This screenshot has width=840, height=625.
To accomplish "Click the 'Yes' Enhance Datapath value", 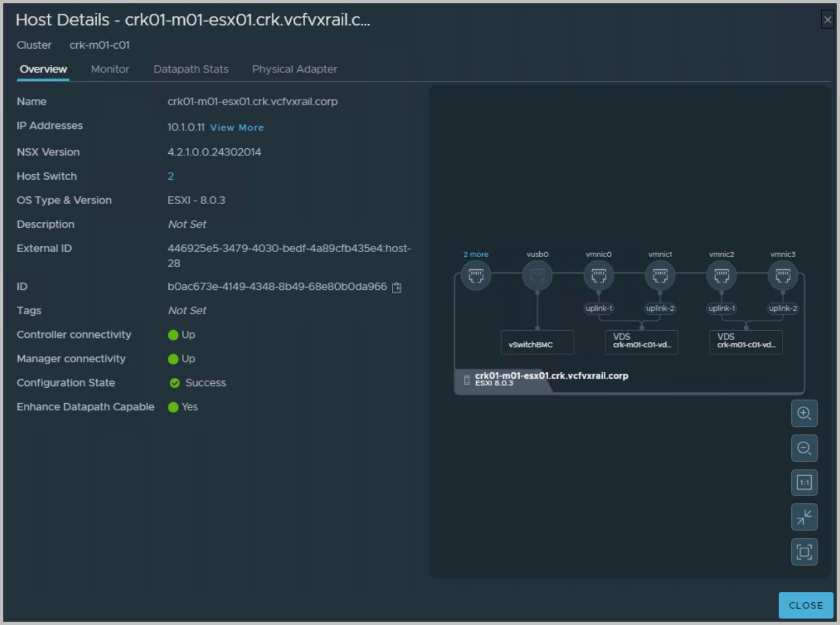I will point(190,407).
